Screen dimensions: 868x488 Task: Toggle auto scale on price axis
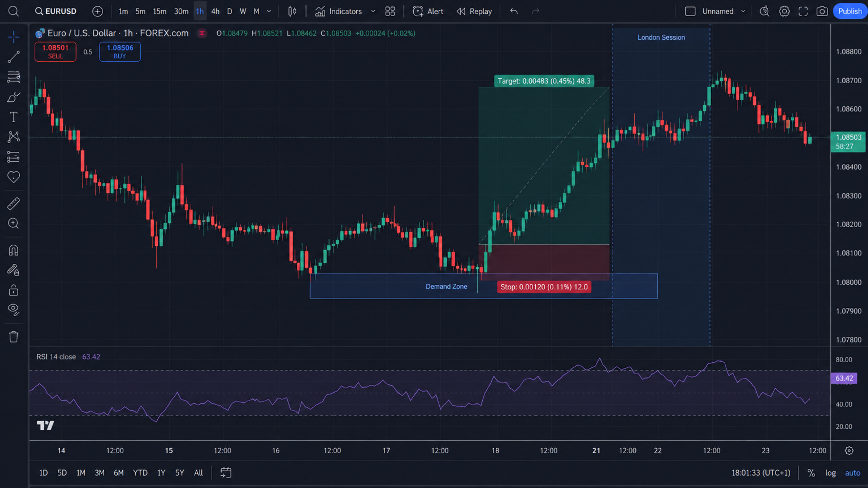[x=852, y=473]
